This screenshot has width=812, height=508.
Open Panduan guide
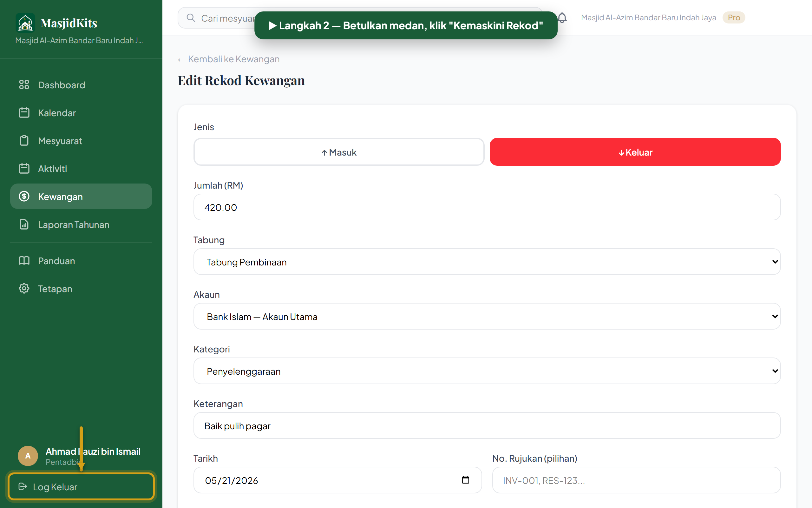81,260
